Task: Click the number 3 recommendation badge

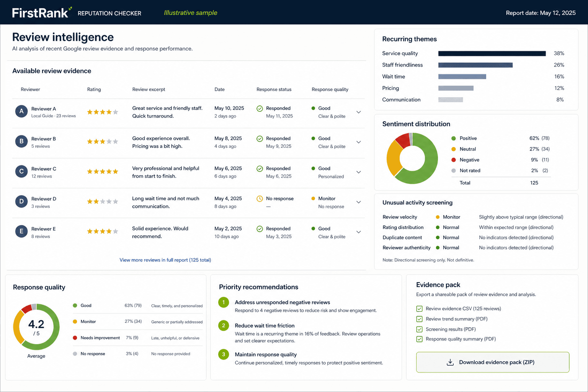Action: [224, 354]
